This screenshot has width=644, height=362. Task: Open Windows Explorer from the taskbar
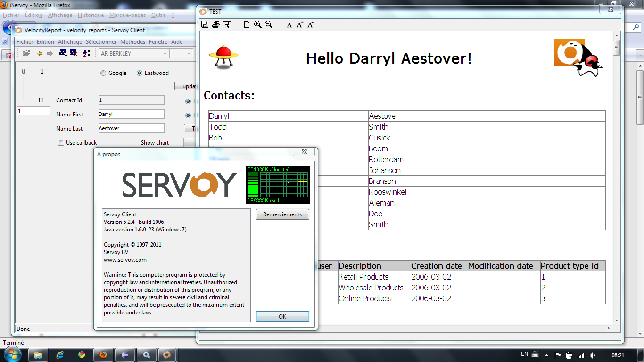click(38, 355)
